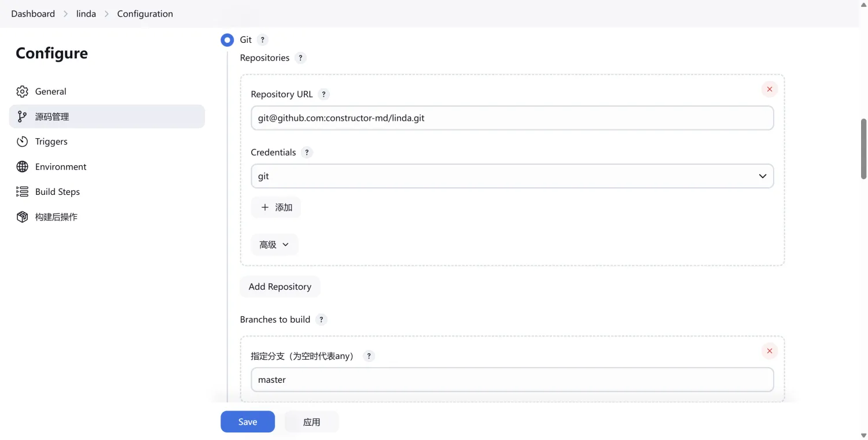Open help for 指定分支 field
This screenshot has height=440, width=868.
369,356
